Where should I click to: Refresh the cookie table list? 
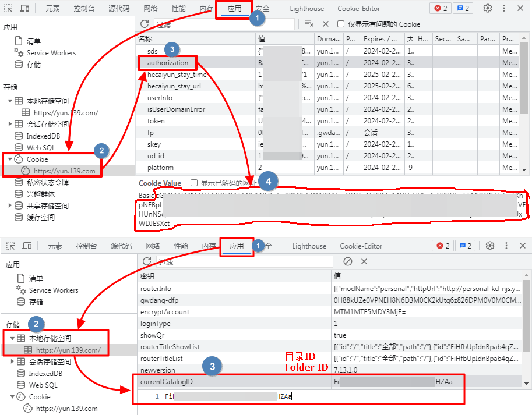(145, 24)
